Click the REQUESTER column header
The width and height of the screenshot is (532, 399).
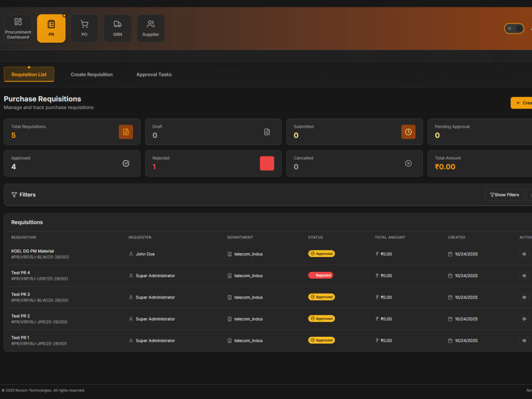(x=140, y=237)
